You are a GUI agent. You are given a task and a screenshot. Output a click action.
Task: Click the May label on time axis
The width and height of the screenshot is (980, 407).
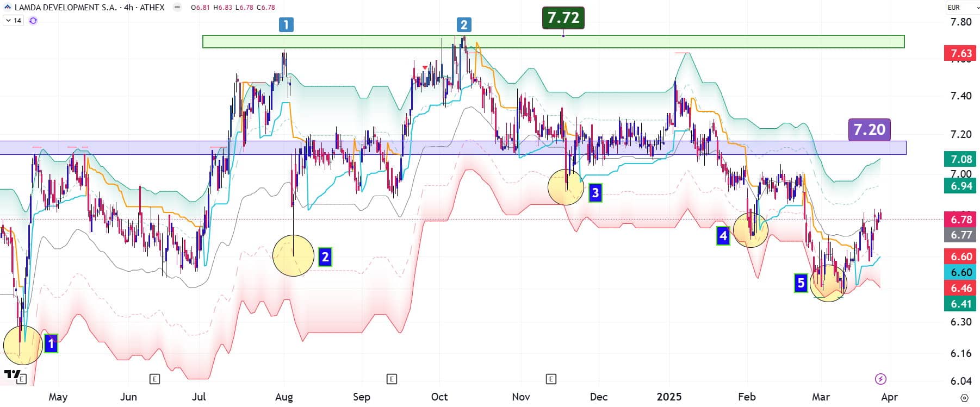(58, 397)
